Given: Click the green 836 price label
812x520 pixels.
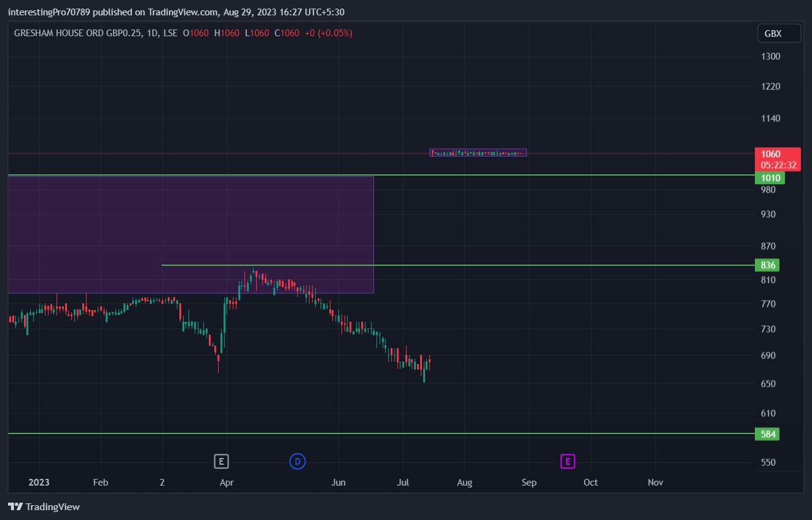Looking at the screenshot, I should pos(768,265).
